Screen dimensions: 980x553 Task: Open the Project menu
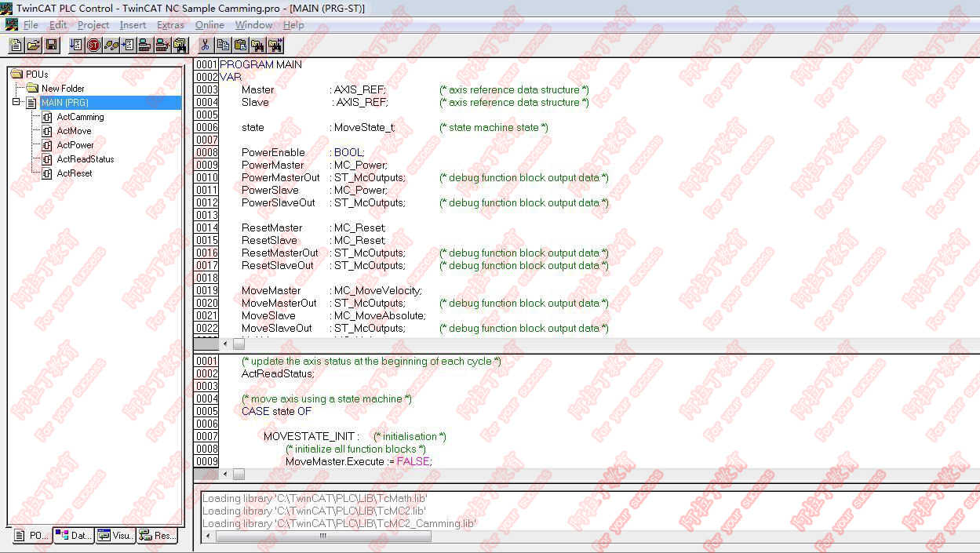click(93, 25)
